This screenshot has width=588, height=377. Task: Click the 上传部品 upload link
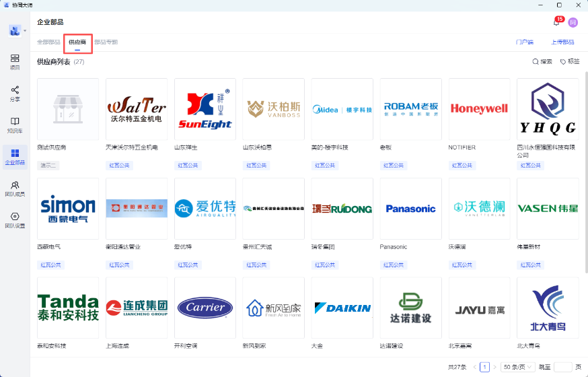pyautogui.click(x=562, y=42)
